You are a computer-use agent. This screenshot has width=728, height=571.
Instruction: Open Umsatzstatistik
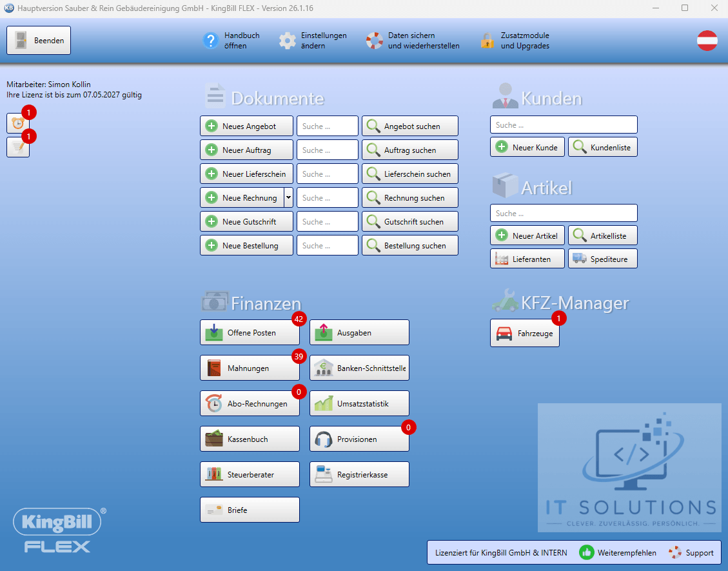point(359,403)
